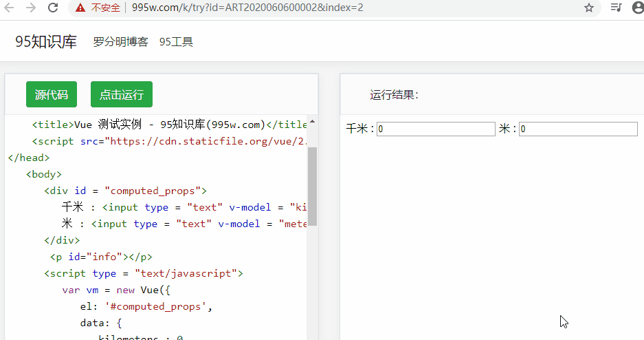Click the code editor scroll-up arrow
Screen dimensions: 644x340
(x=312, y=122)
